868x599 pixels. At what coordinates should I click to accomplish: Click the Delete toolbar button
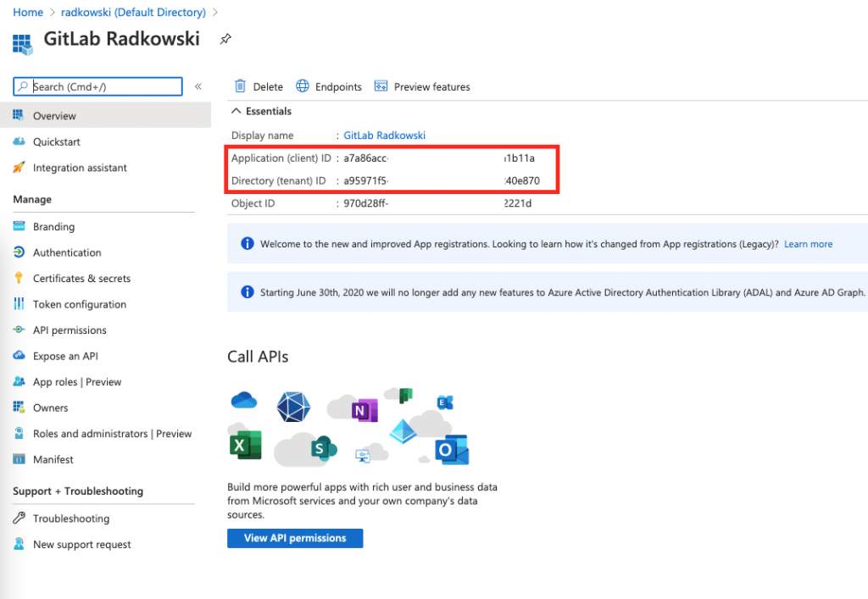point(259,86)
